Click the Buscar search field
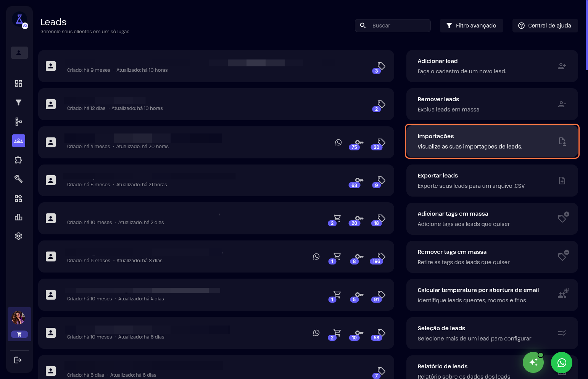The image size is (588, 379). 397,26
